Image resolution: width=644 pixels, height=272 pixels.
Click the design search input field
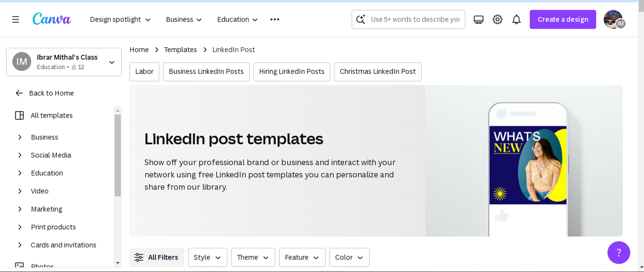point(415,19)
